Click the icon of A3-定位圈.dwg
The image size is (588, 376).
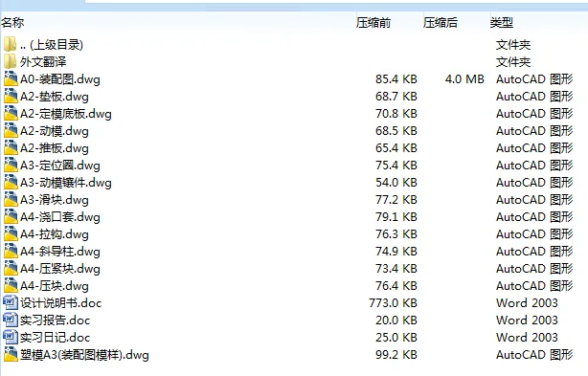[11, 166]
